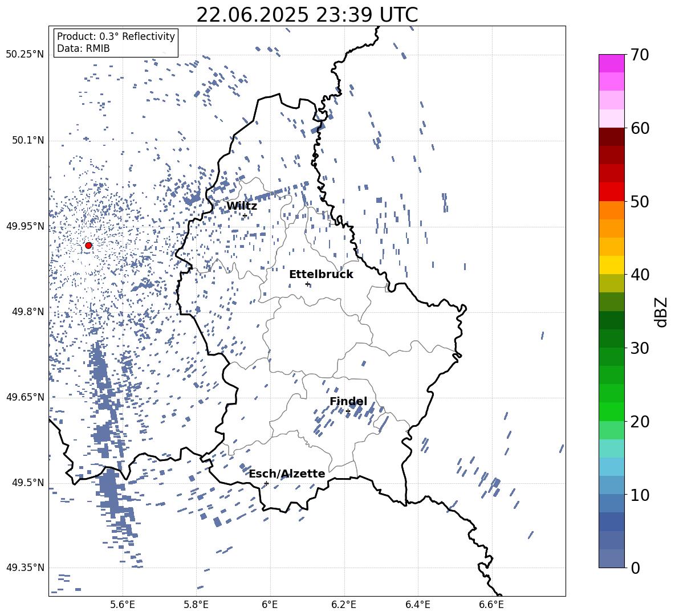Click the 60 value on colorbar
The image size is (675, 616).
point(640,128)
